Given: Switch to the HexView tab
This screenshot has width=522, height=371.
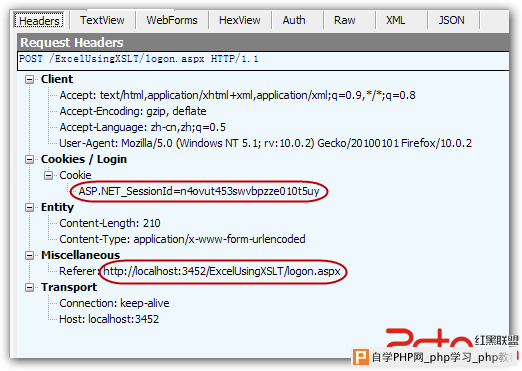Looking at the screenshot, I should tap(239, 20).
